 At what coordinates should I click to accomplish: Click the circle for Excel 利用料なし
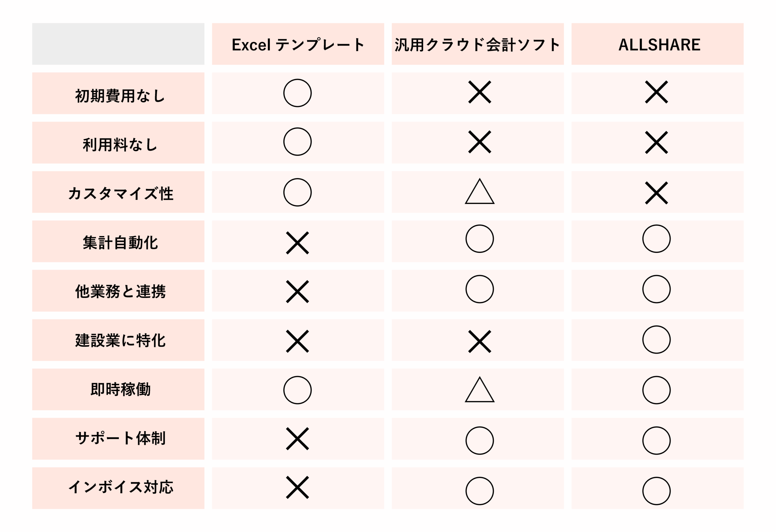[x=297, y=141]
